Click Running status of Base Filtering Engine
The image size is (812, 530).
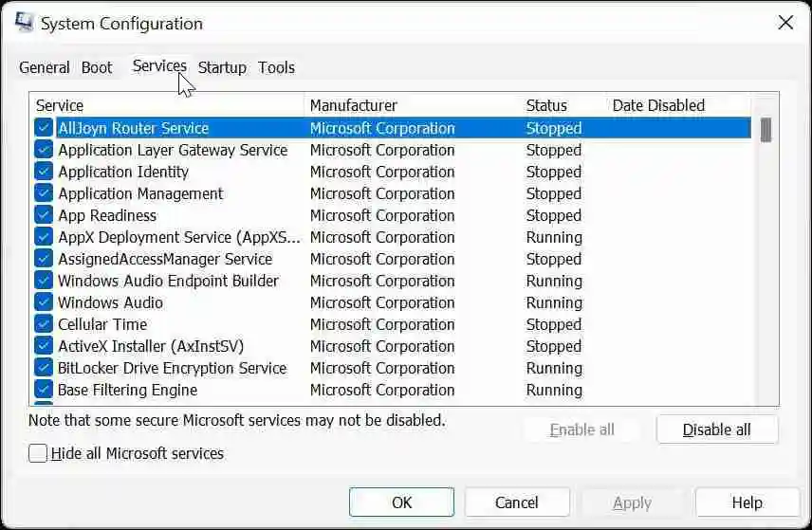pos(554,390)
